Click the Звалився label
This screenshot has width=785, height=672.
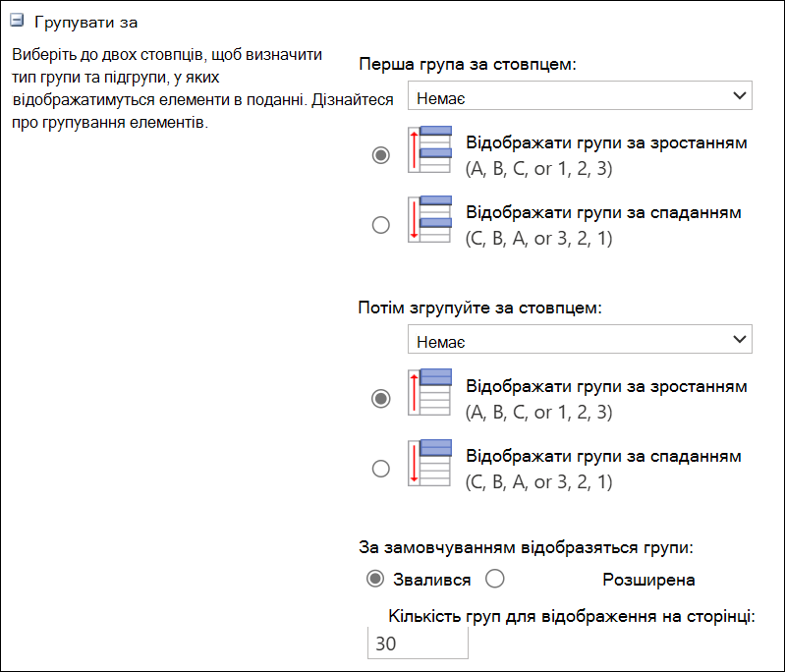tap(431, 580)
